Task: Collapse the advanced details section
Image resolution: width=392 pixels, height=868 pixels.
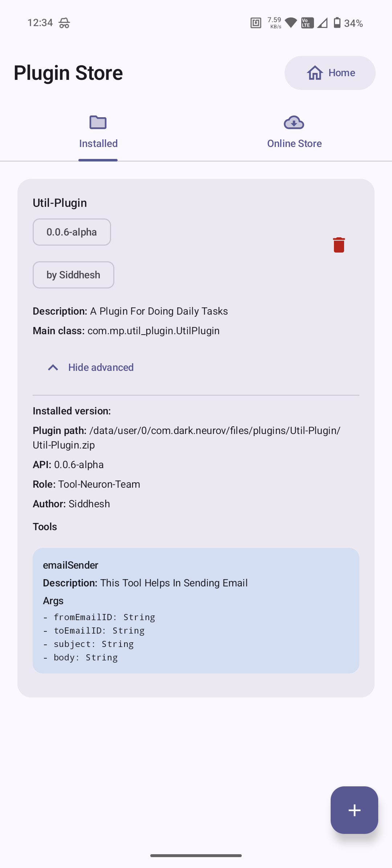Action: (101, 368)
